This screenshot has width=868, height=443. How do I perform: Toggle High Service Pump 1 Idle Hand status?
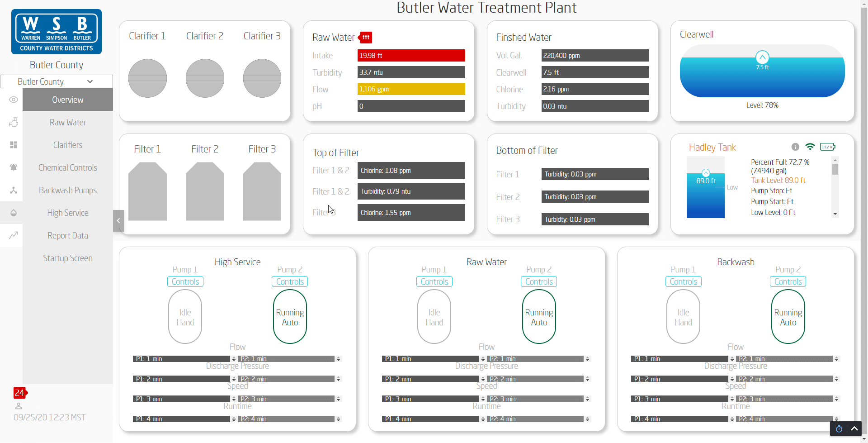pos(185,317)
